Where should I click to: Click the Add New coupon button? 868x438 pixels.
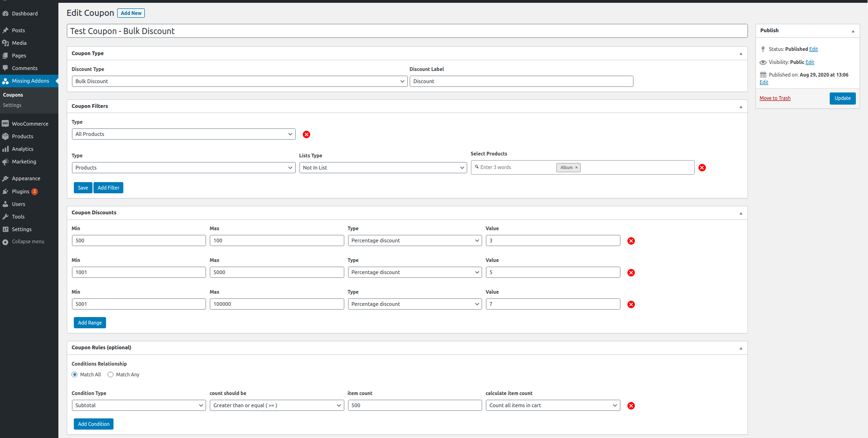131,13
